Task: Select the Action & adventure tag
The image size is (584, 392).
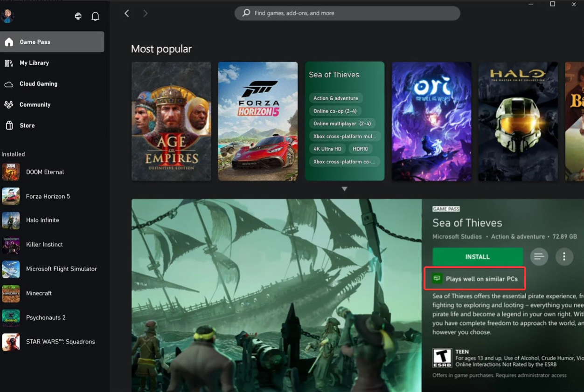Action: pos(336,98)
